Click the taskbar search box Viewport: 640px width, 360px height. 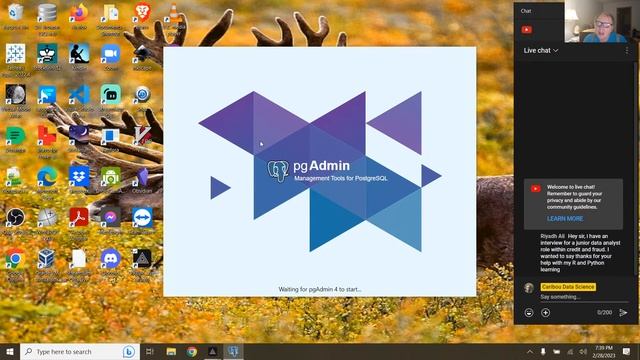(x=80, y=351)
